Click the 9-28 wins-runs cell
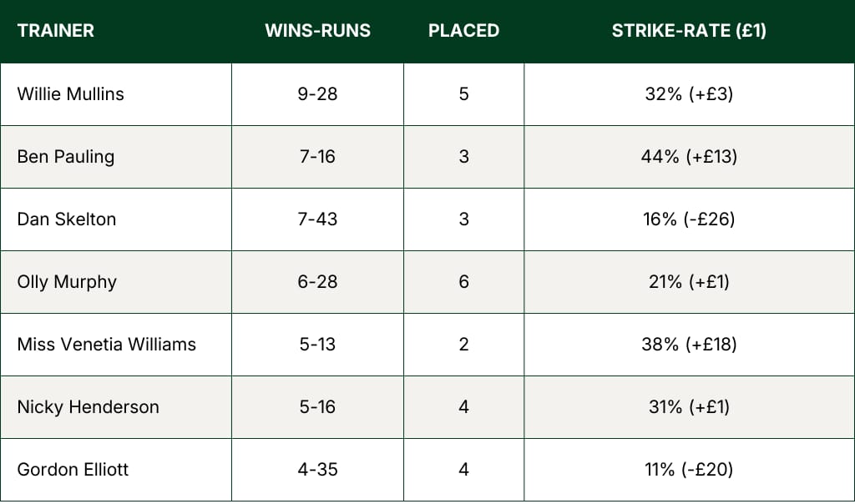 (x=317, y=94)
